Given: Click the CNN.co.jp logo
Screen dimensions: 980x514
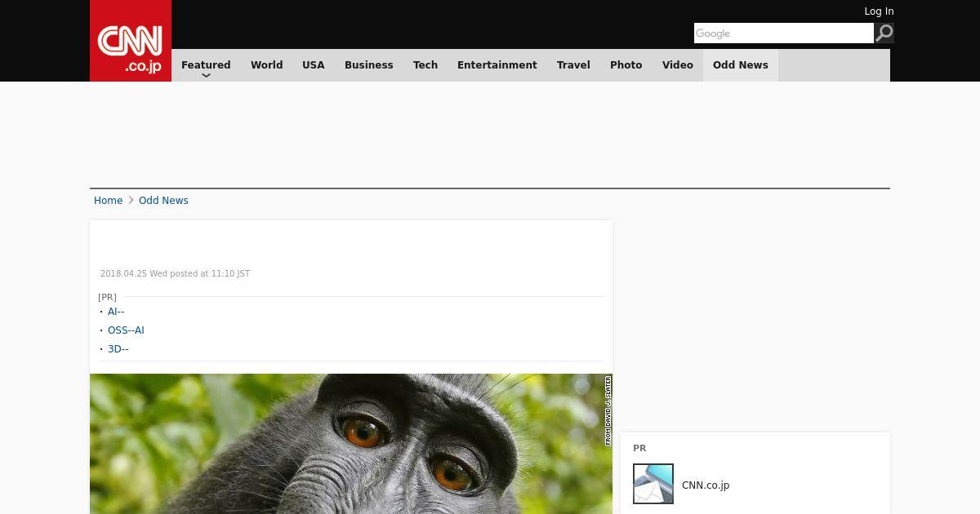Looking at the screenshot, I should (x=131, y=41).
